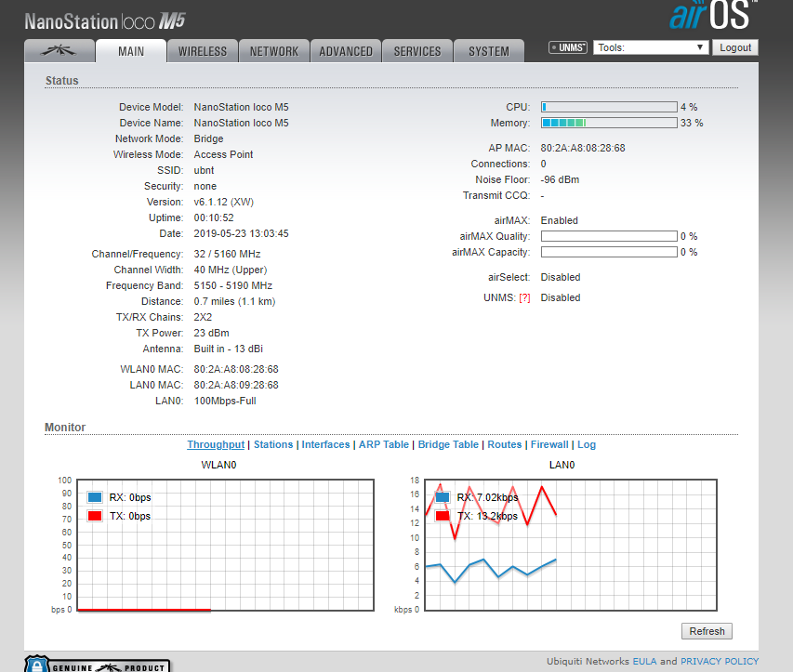This screenshot has width=793, height=672.
Task: Click the Noise Floor value -96 dBm
Action: pyautogui.click(x=560, y=180)
